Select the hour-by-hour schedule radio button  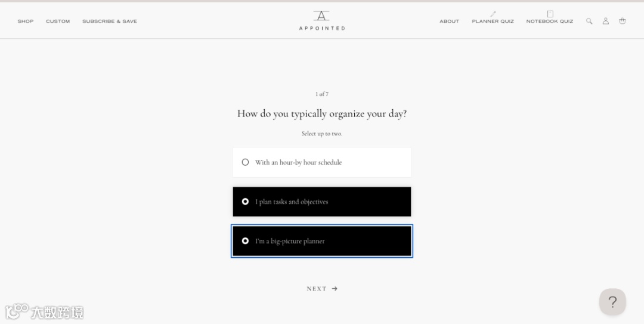pos(245,162)
